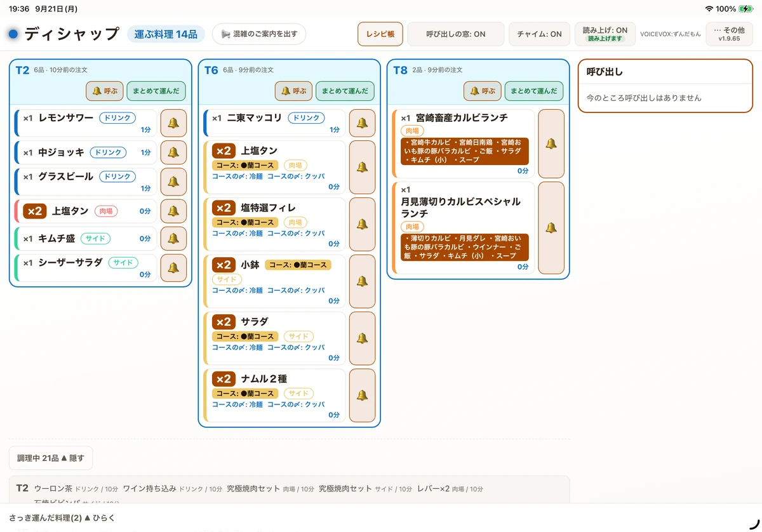Click the ドリンク tag on グラスビール

[x=117, y=176]
